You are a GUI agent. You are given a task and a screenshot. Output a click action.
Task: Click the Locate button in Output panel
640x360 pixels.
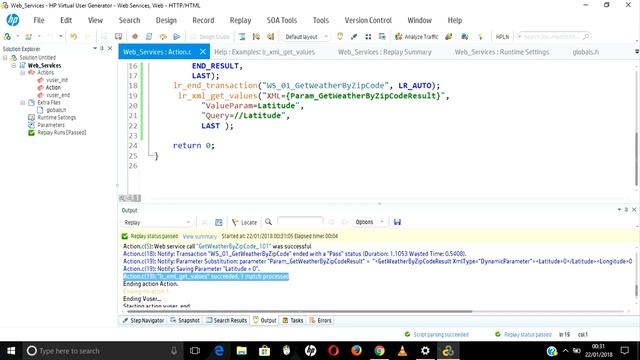tap(244, 222)
